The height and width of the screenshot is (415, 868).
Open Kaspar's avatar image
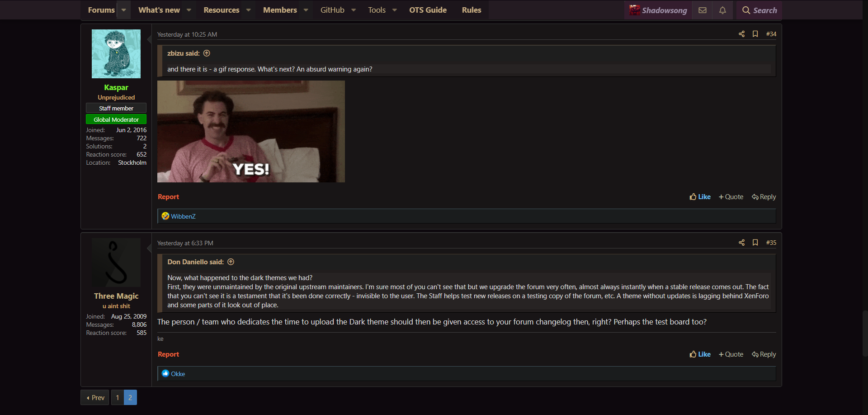116,54
